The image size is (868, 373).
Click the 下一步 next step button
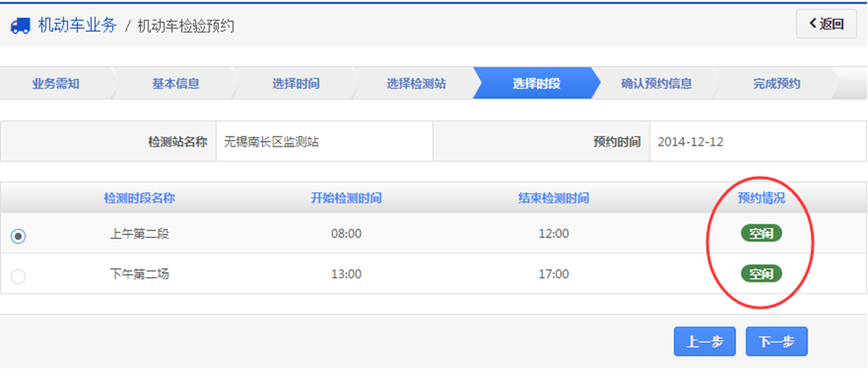[777, 341]
